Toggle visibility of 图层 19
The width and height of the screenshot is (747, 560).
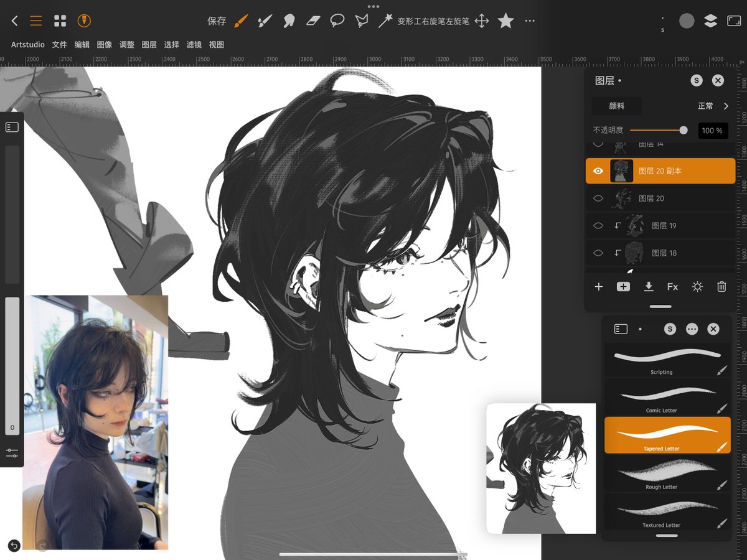pos(598,226)
